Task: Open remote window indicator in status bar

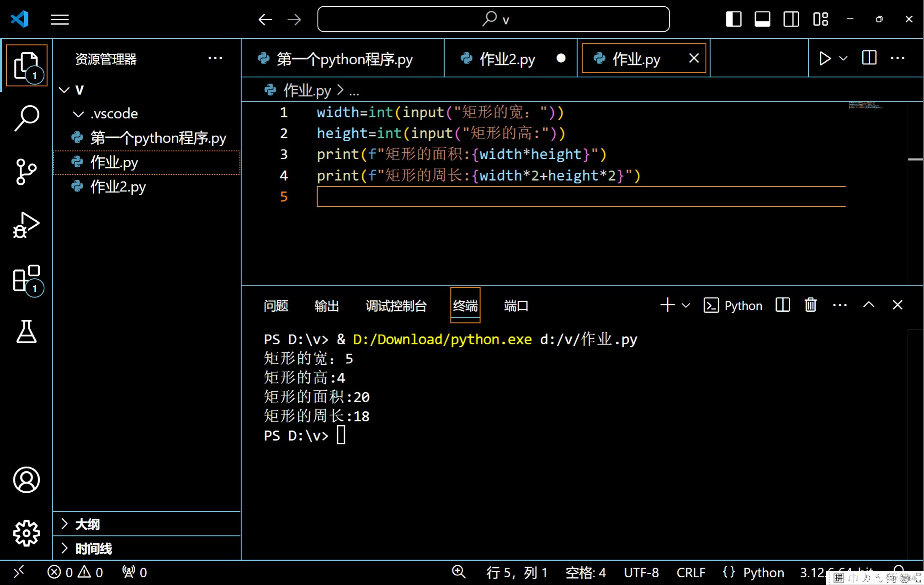Action: point(19,572)
